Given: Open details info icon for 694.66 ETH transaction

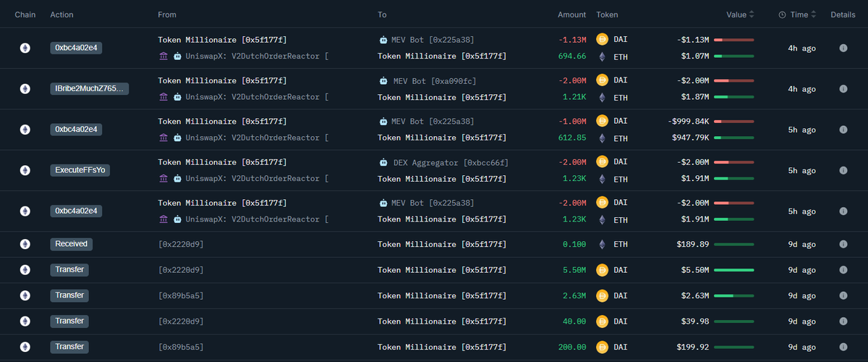Looking at the screenshot, I should coord(843,48).
